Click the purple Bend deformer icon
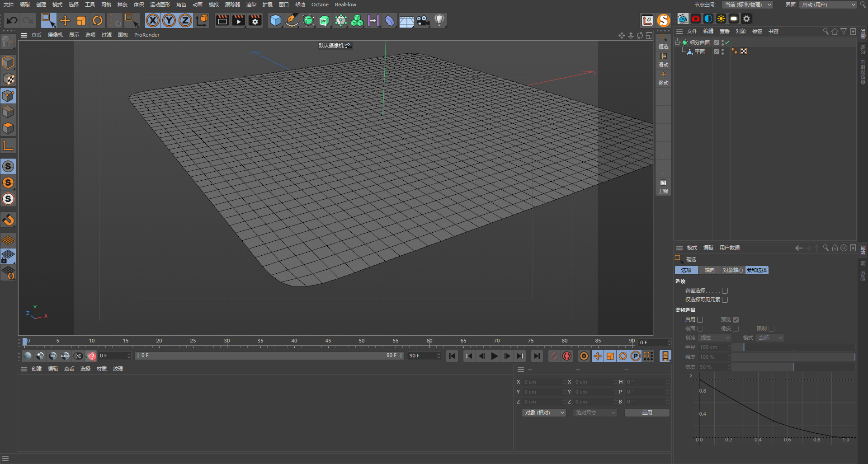This screenshot has height=464, width=868. tap(390, 20)
